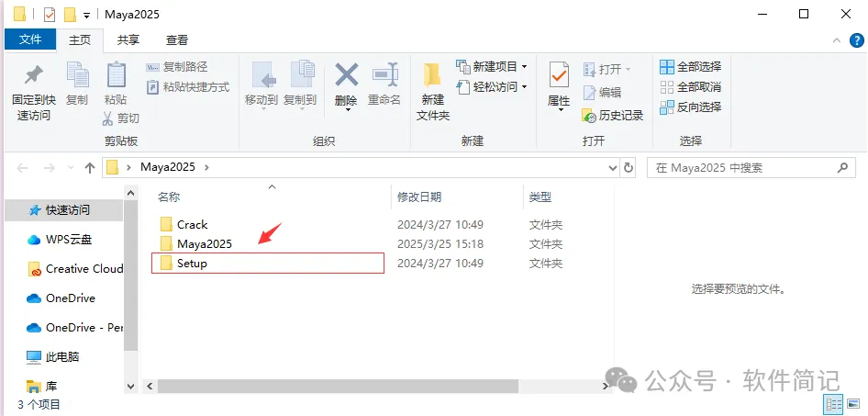This screenshot has width=868, height=416.
Task: Click the Pin to Quick Access (固定到快速访问) icon
Action: [34, 75]
